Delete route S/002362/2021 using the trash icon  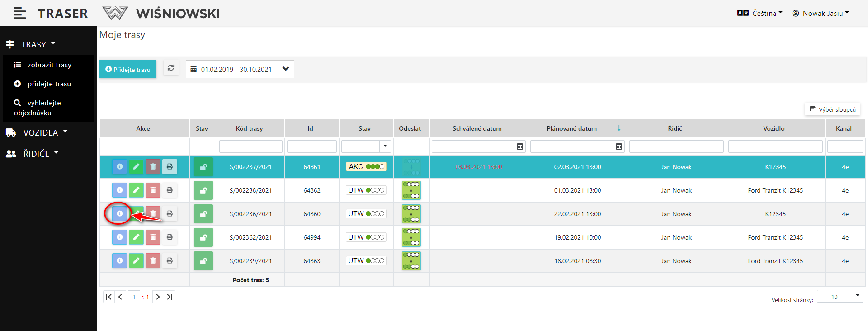[153, 237]
